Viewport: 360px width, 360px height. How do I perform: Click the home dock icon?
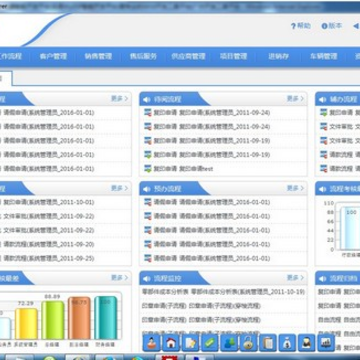pyautogui.click(x=171, y=343)
